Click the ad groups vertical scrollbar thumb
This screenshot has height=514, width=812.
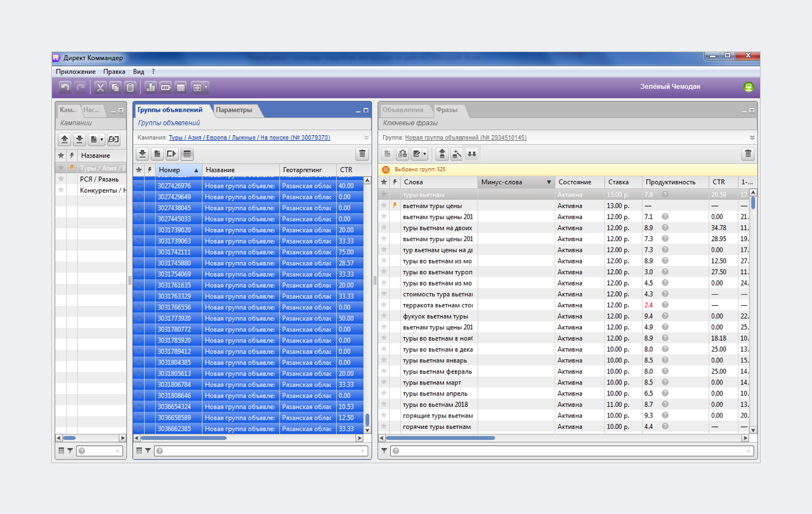point(367,420)
